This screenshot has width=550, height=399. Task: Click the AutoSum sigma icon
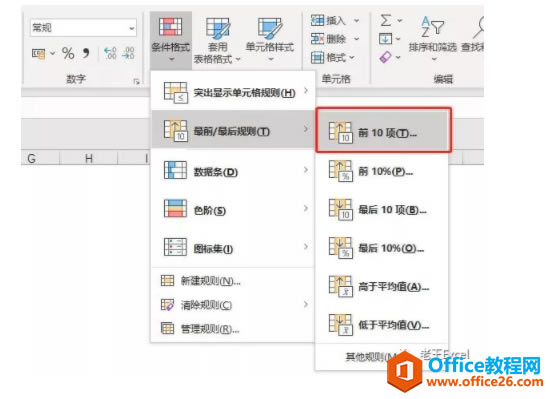coord(385,20)
